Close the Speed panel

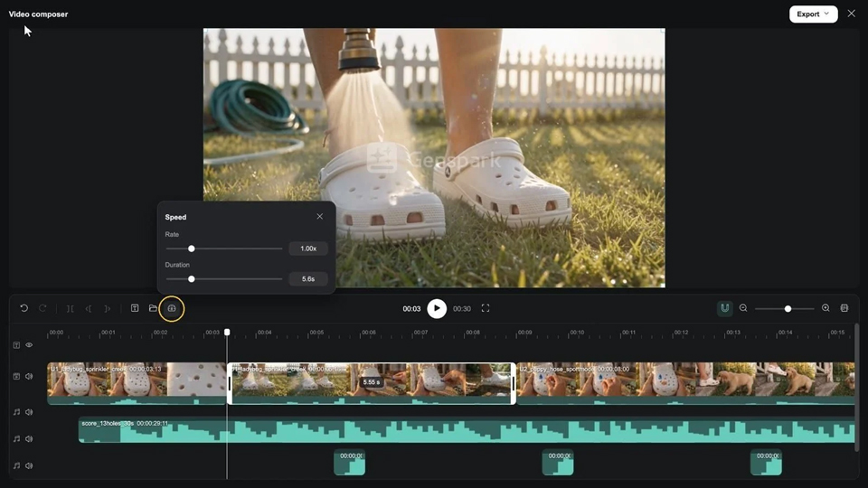point(319,216)
